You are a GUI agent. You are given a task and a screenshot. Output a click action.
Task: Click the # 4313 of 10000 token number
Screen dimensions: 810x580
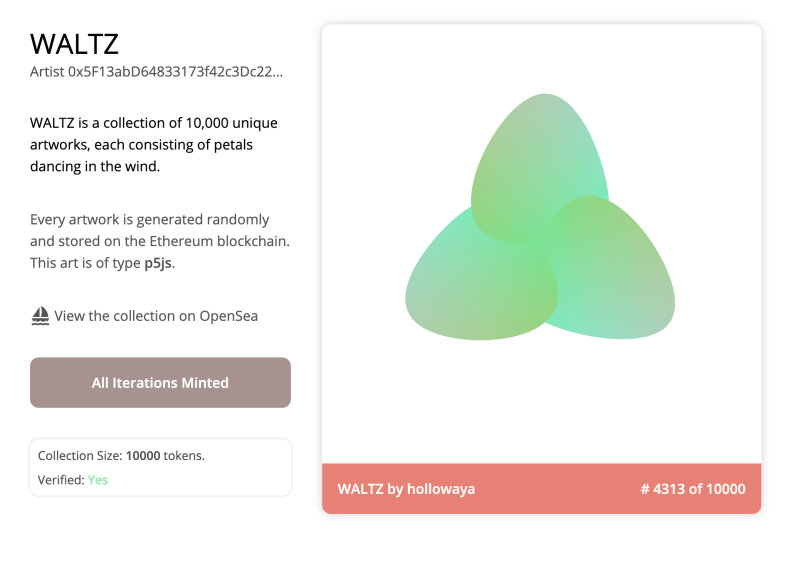pyautogui.click(x=693, y=489)
